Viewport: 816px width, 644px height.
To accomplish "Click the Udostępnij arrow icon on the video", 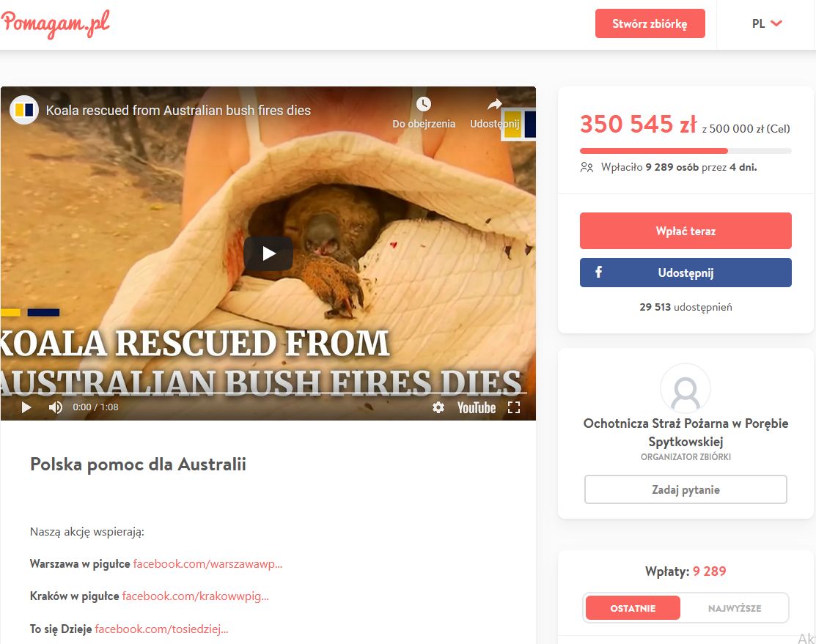I will (x=494, y=105).
